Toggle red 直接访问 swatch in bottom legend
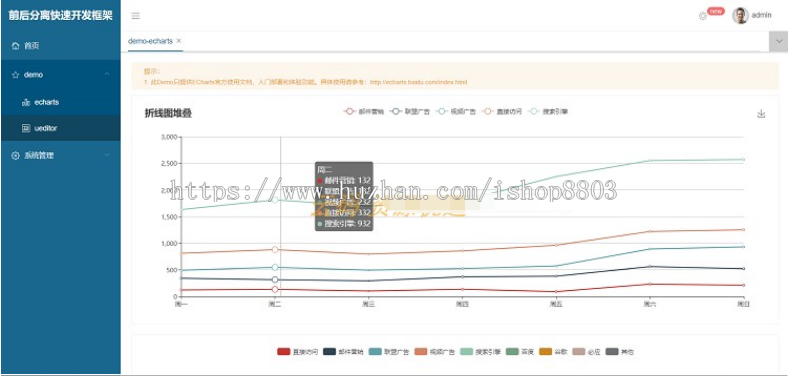This screenshot has width=788, height=376. 284,352
